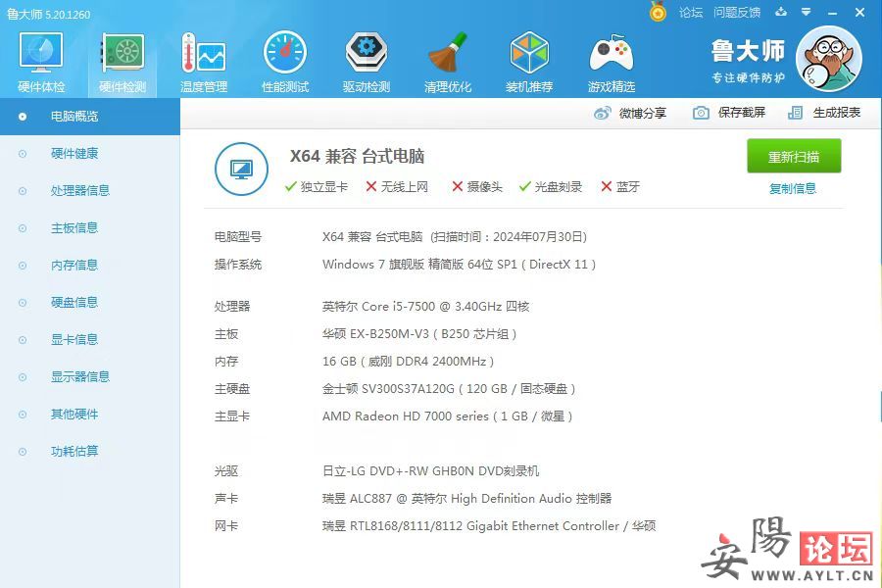The height and width of the screenshot is (588, 882).
Task: Click the Windows 7 旗舰版 operating system value
Action: click(459, 265)
